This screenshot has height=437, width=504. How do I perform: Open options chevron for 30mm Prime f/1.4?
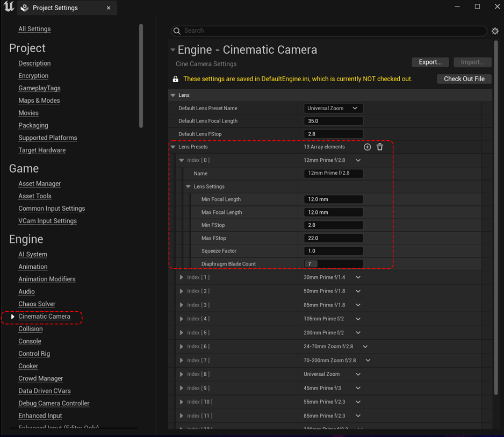click(x=358, y=277)
